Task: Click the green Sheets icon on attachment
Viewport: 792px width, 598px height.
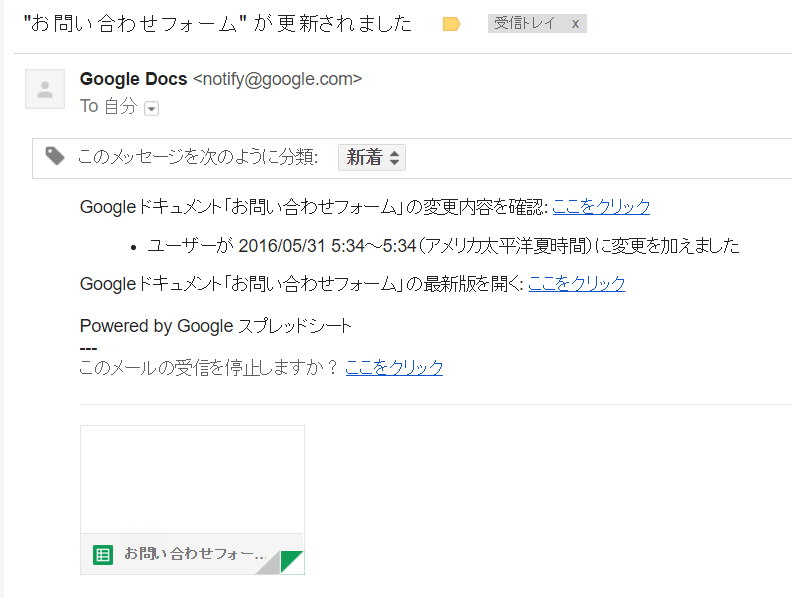Action: [102, 554]
